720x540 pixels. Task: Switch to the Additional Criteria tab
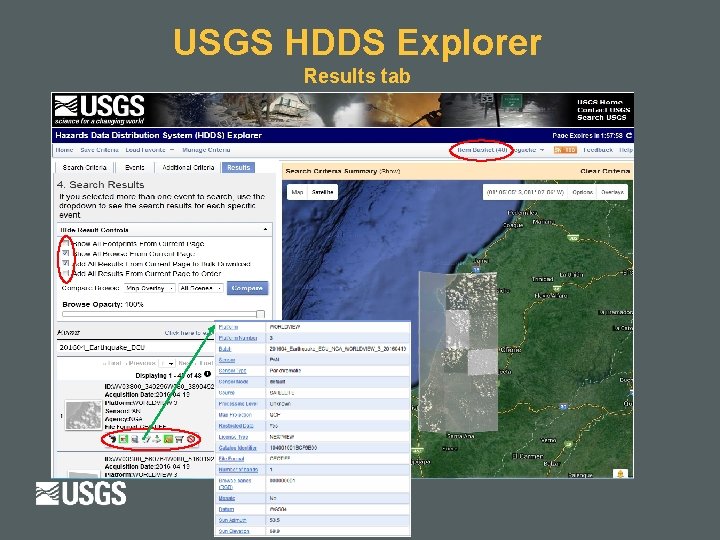(x=188, y=168)
